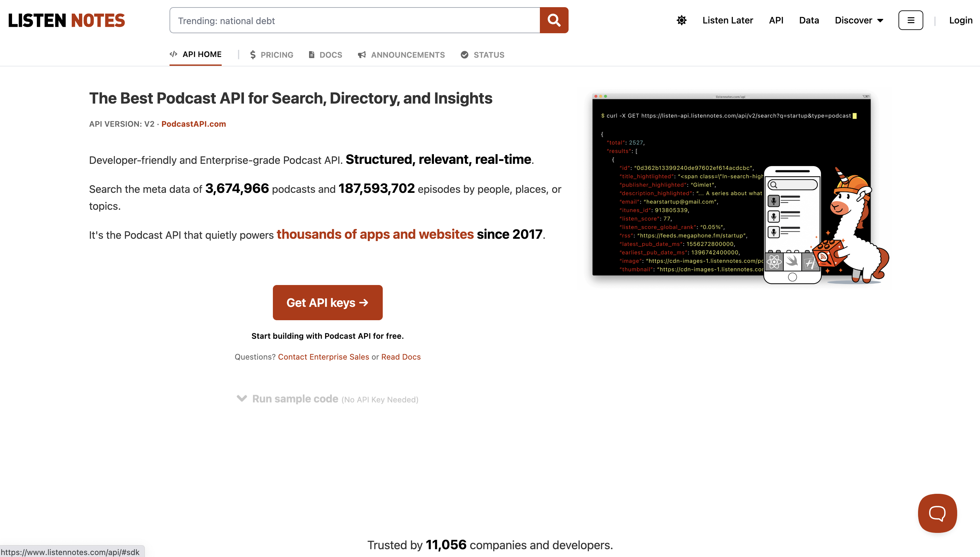
Task: Open the Contact Enterprise Sales link
Action: pyautogui.click(x=323, y=357)
